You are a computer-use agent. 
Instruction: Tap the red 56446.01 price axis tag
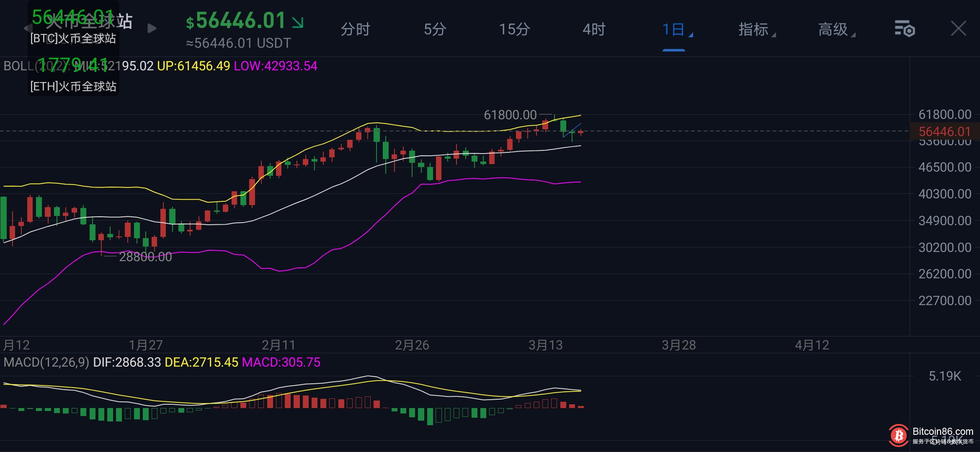944,131
